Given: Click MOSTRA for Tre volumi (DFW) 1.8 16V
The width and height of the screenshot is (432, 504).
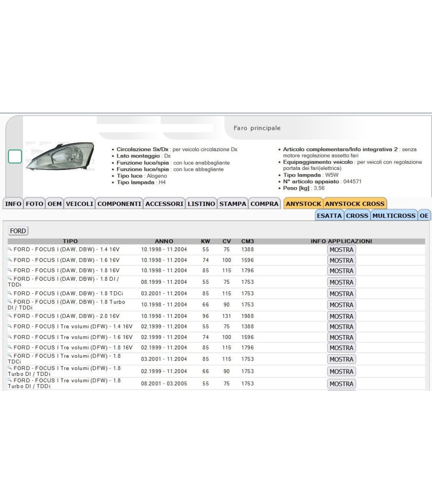Looking at the screenshot, I should coord(341,348).
